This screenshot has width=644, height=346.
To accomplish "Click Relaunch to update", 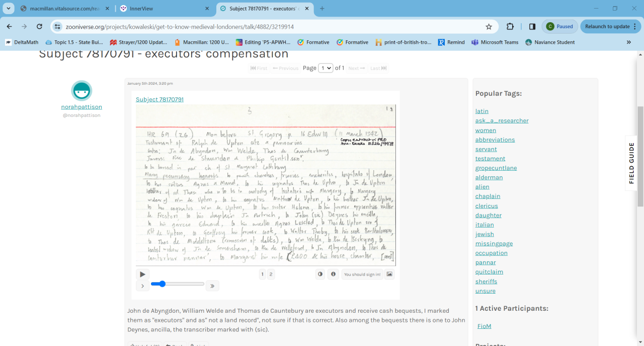I will (611, 27).
